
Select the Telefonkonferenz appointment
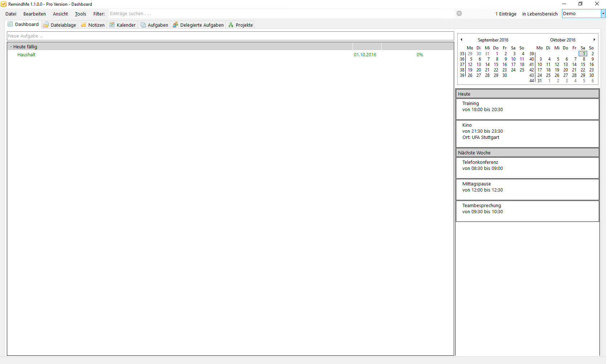tap(527, 168)
